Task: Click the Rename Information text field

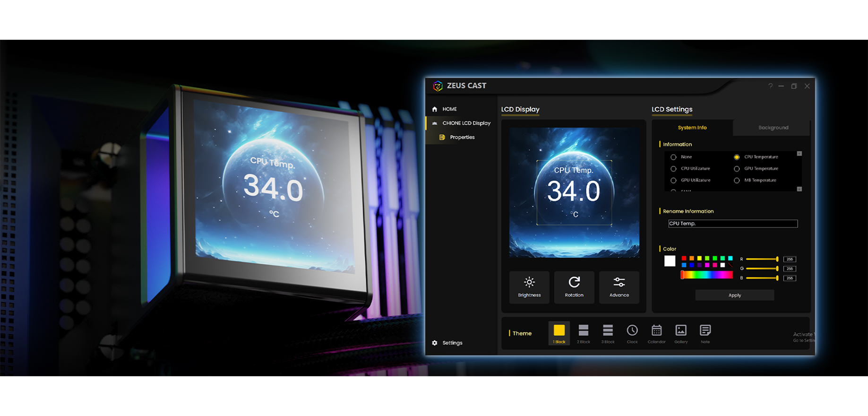Action: (733, 224)
